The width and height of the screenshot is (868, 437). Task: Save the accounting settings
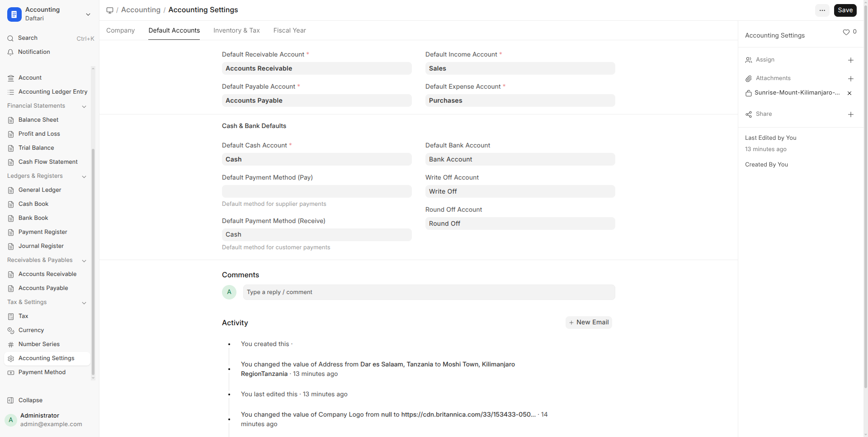click(x=845, y=10)
